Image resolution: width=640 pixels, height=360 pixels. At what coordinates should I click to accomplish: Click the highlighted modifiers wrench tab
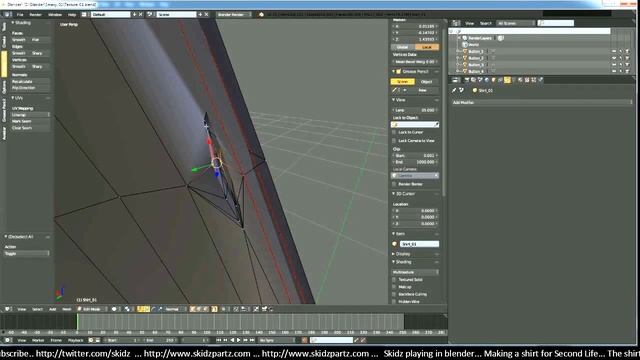point(507,80)
